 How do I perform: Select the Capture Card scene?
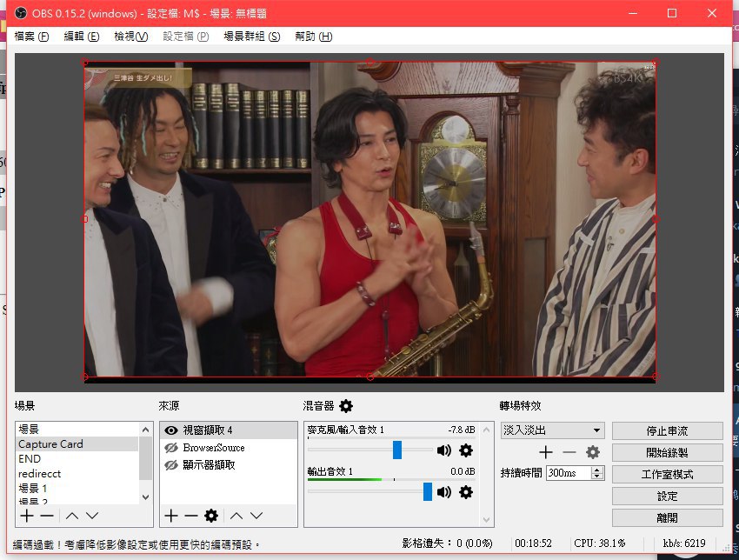51,444
